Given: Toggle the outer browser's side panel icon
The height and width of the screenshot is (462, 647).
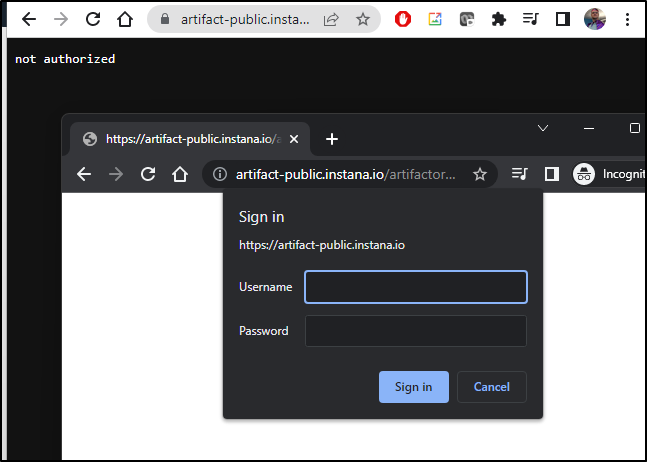Looking at the screenshot, I should click(x=562, y=19).
